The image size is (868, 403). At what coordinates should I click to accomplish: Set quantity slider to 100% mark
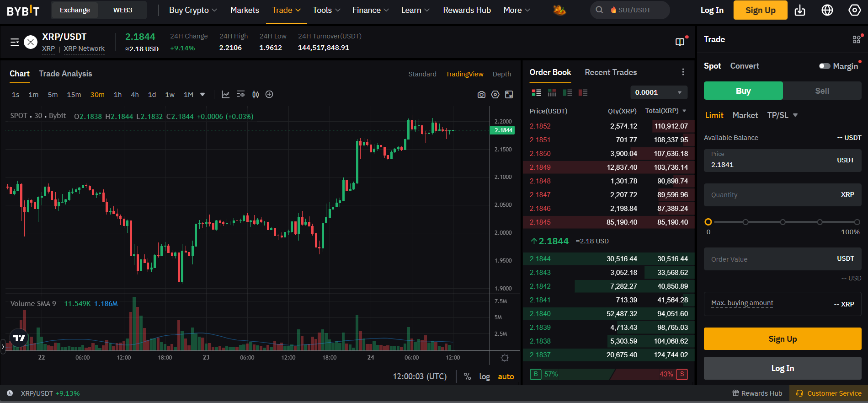[857, 222]
